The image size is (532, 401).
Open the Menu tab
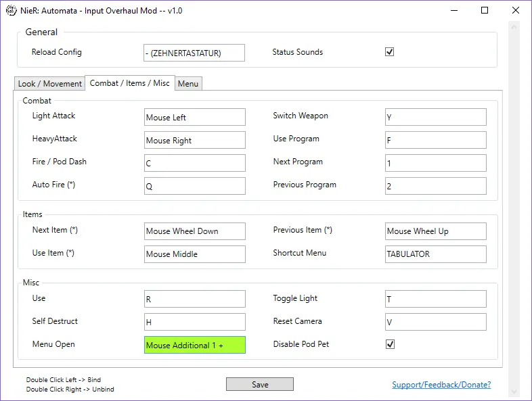pyautogui.click(x=188, y=84)
